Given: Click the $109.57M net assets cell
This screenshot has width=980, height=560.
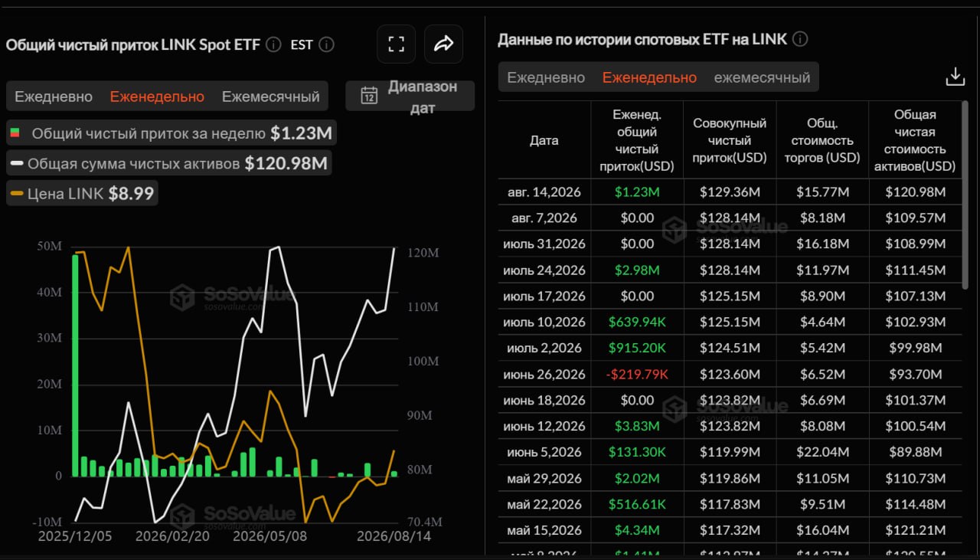Looking at the screenshot, I should pyautogui.click(x=915, y=218).
